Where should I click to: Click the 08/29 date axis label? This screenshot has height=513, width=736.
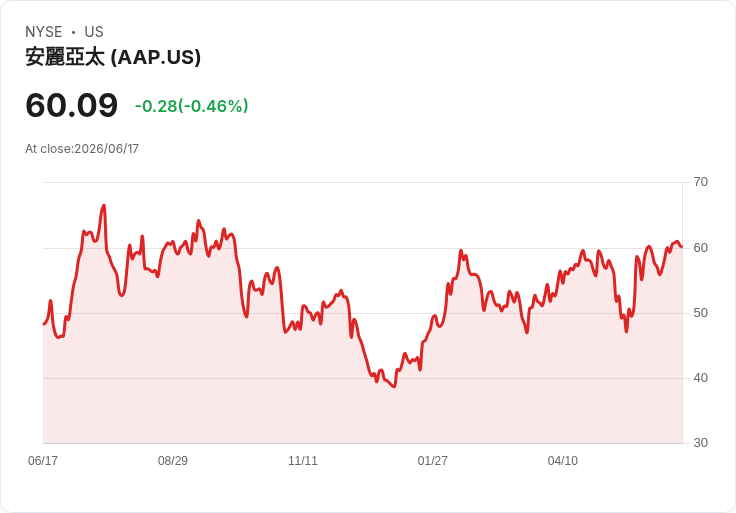(173, 460)
